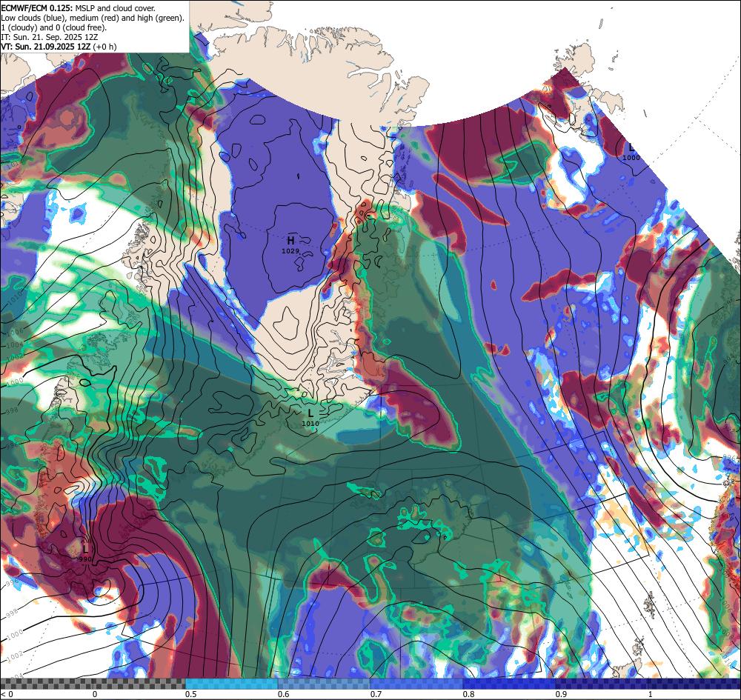Click the valid time 'VT: Sun. 21.09.2025 12Z (+0 h)'
The height and width of the screenshot is (700, 741).
(59, 47)
